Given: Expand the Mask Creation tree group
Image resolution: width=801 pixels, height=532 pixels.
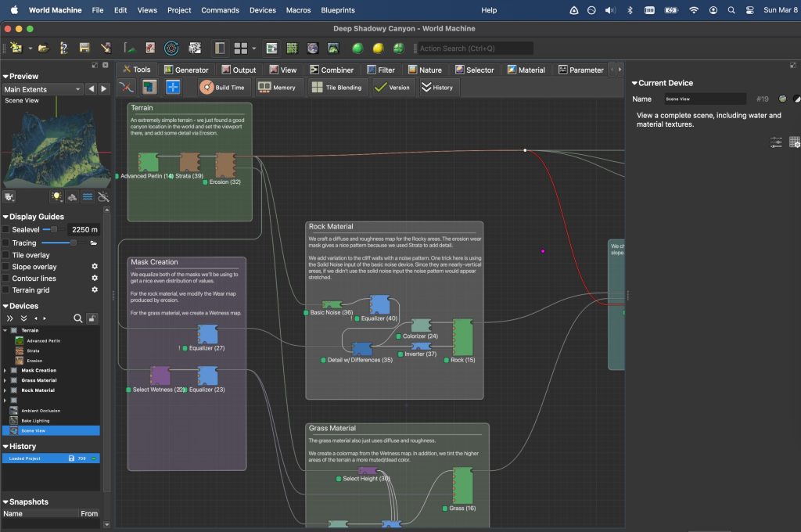Looking at the screenshot, I should click(x=5, y=371).
